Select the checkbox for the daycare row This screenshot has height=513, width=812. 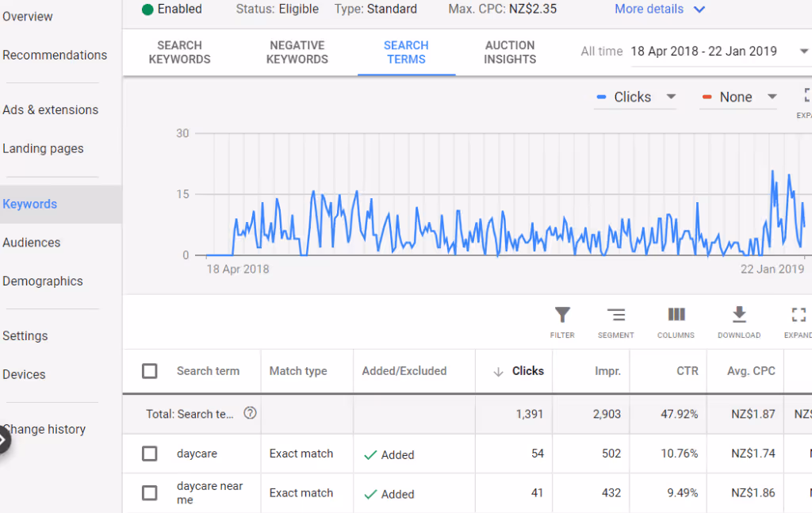150,453
